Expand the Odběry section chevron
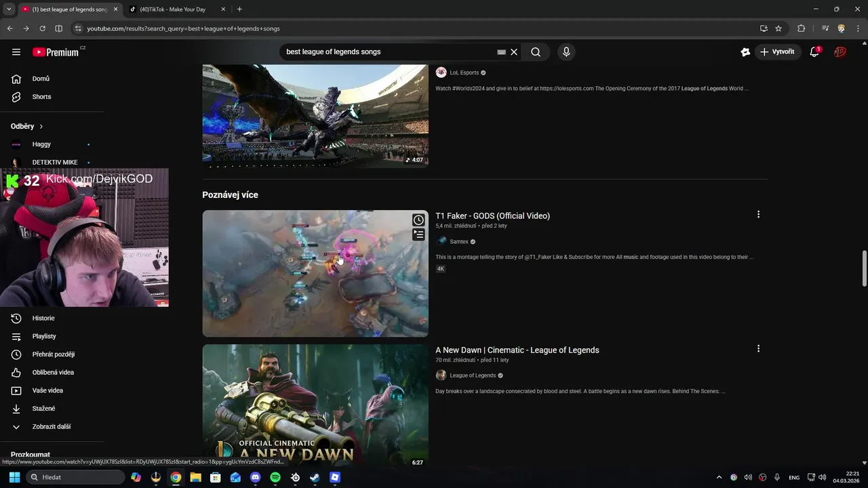Screen dimensions: 868x488 pyautogui.click(x=41, y=127)
